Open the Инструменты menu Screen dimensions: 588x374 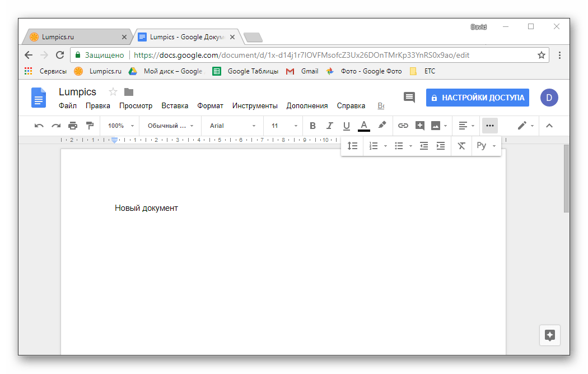pos(255,106)
